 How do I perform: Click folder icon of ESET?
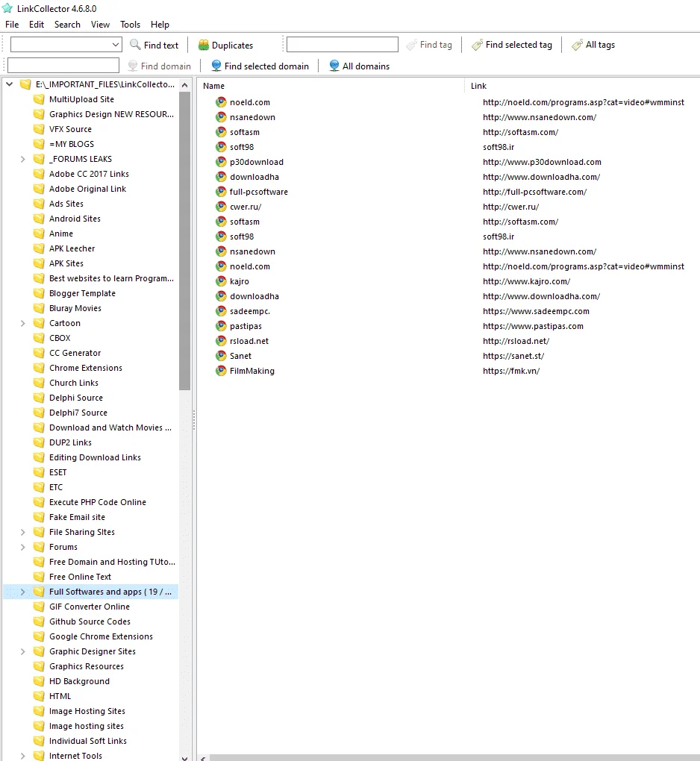pos(39,472)
